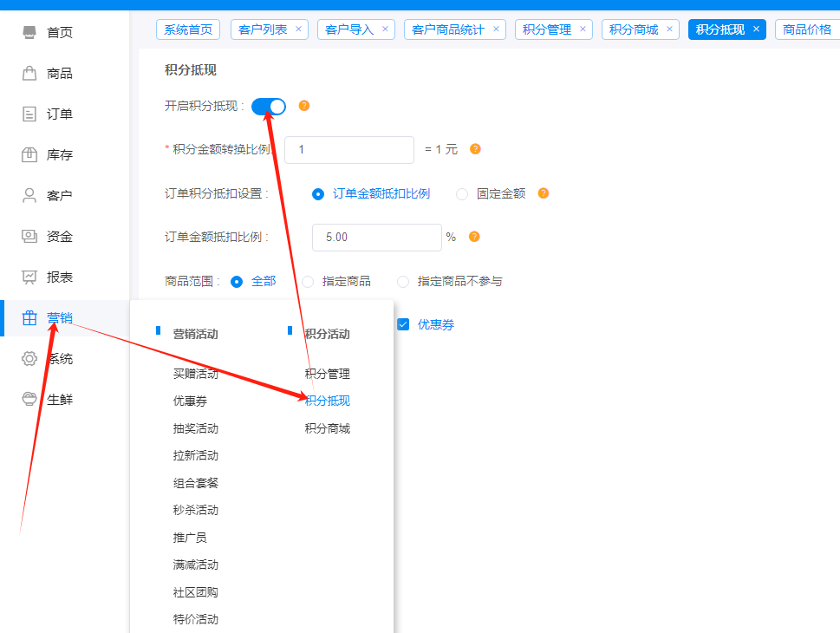The height and width of the screenshot is (633, 840).
Task: Click the 生鲜 fresh food icon
Action: pos(29,400)
